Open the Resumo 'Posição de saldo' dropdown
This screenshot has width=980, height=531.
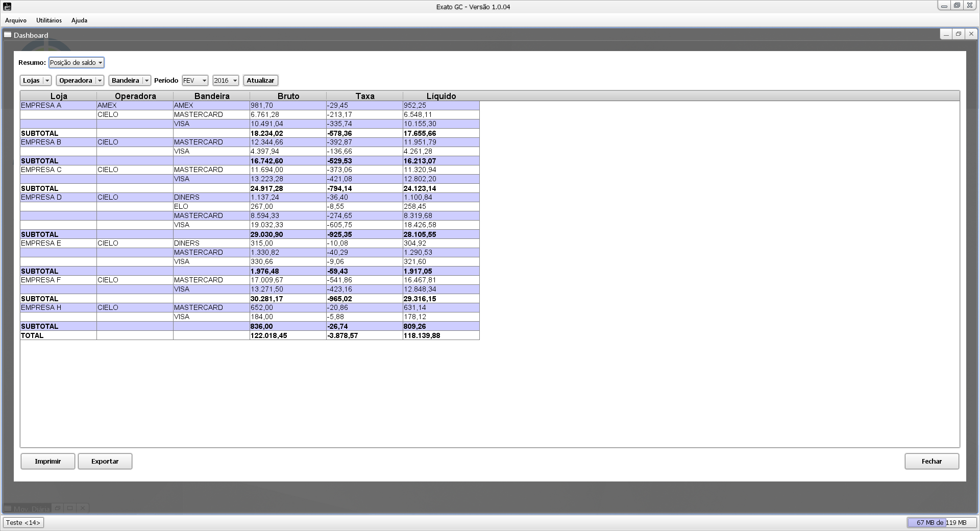[77, 62]
